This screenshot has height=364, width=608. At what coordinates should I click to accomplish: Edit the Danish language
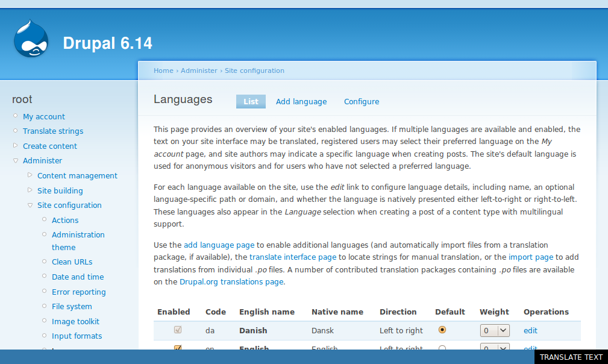click(530, 331)
